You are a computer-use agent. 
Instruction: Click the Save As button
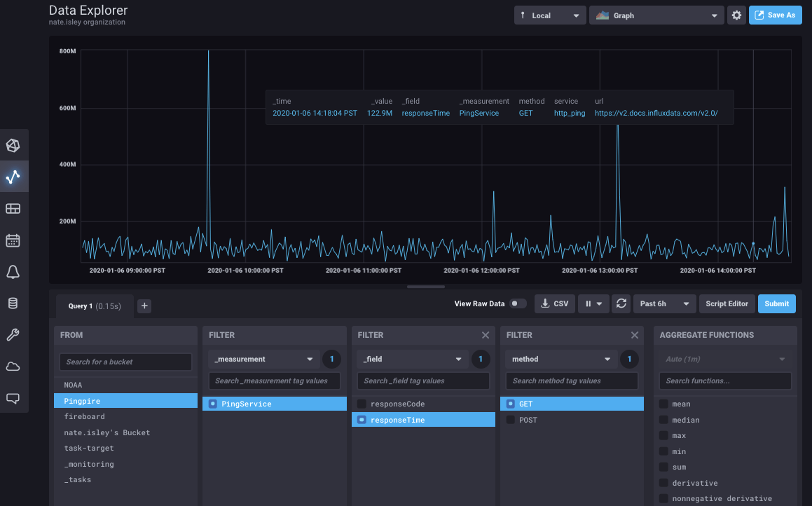tap(775, 14)
